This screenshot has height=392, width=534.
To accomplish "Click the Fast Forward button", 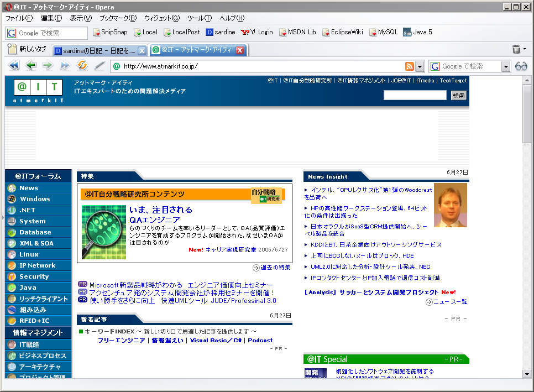I will tap(65, 65).
